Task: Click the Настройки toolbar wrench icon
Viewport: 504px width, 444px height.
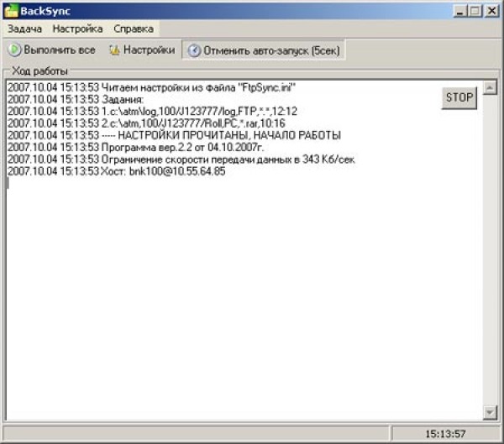Action: [x=114, y=50]
